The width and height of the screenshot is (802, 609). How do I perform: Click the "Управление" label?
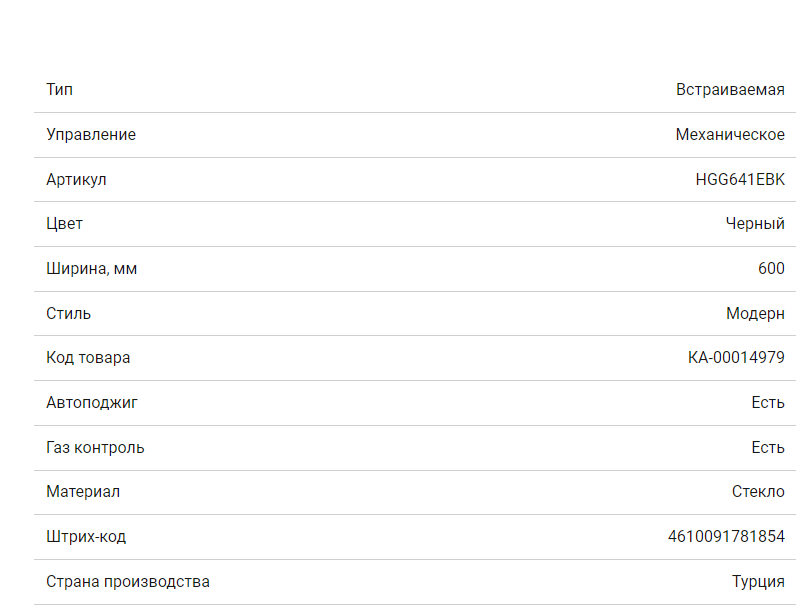(91, 135)
